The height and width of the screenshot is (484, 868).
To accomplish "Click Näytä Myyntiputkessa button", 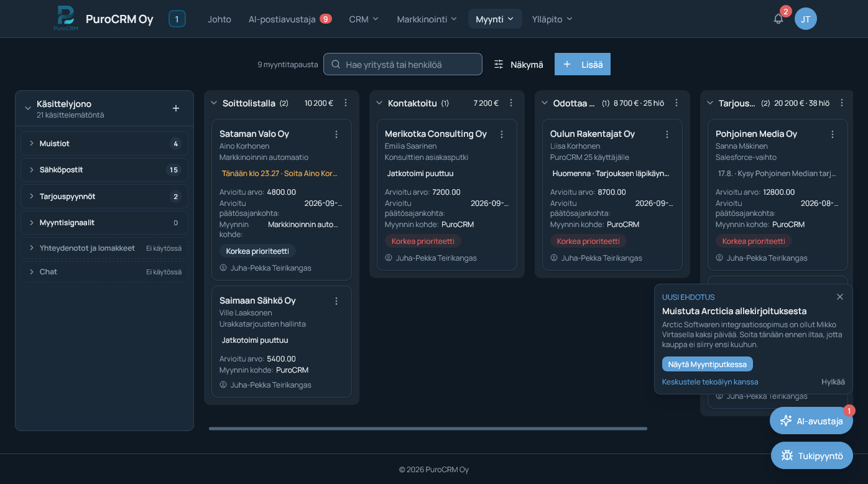I will tap(708, 364).
